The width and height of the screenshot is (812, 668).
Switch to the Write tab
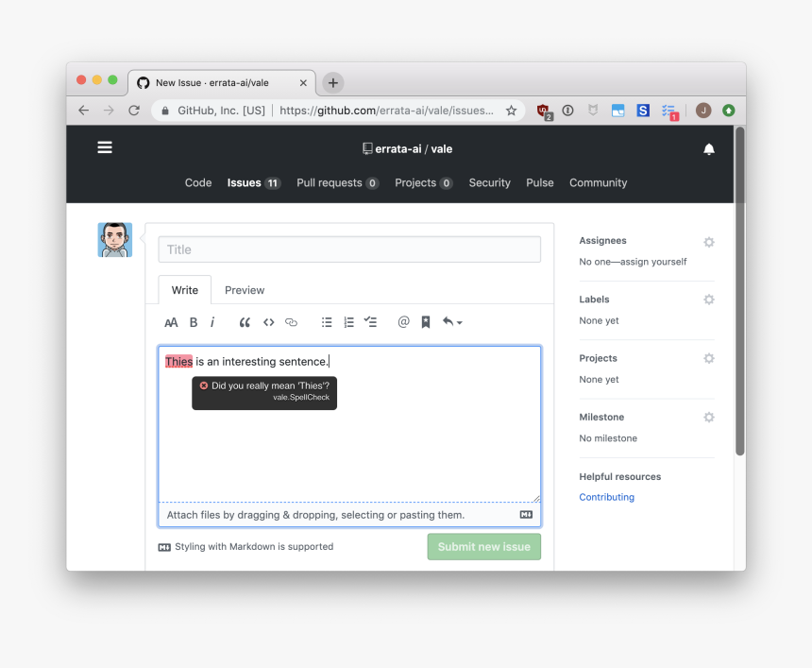pyautogui.click(x=185, y=290)
